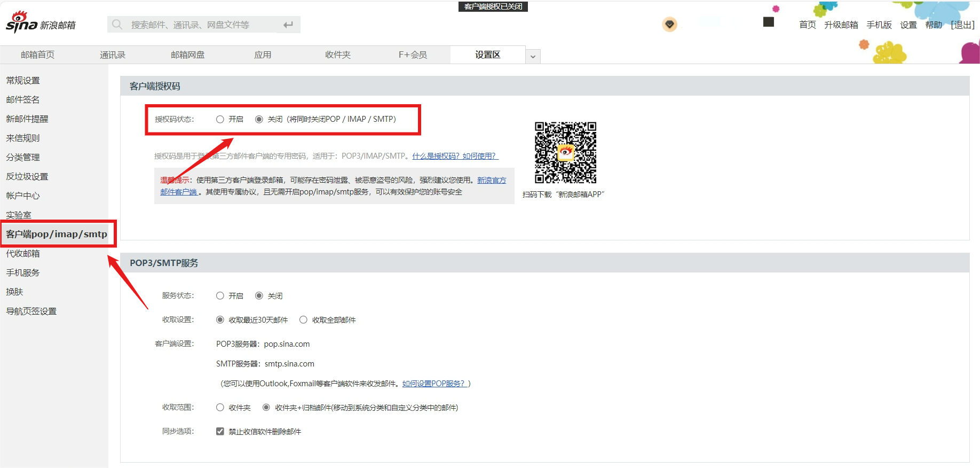Select 开启 for 授权码状态
Image resolution: width=980 pixels, height=468 pixels.
click(x=220, y=119)
